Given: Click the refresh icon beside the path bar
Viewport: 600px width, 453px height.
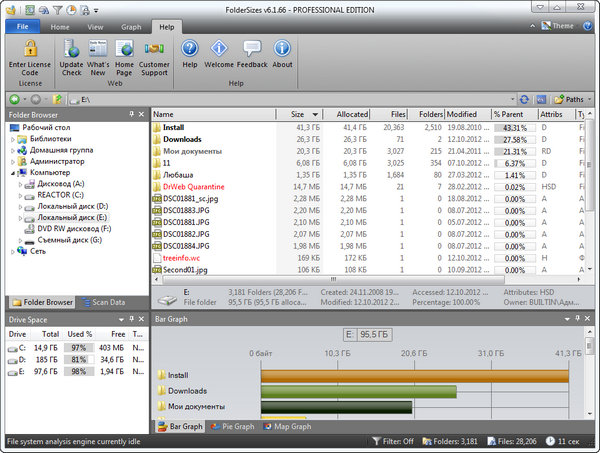Looking at the screenshot, I should click(522, 100).
